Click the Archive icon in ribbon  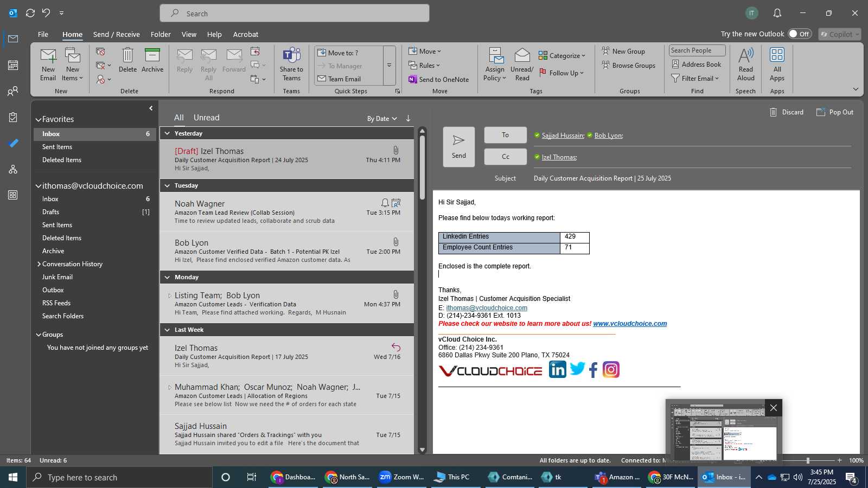(x=152, y=60)
